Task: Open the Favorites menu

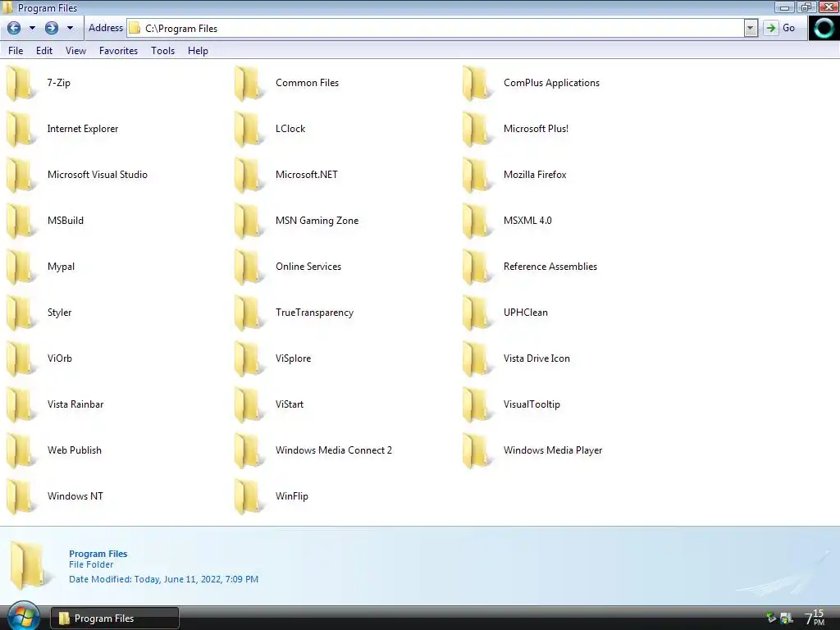Action: click(118, 50)
